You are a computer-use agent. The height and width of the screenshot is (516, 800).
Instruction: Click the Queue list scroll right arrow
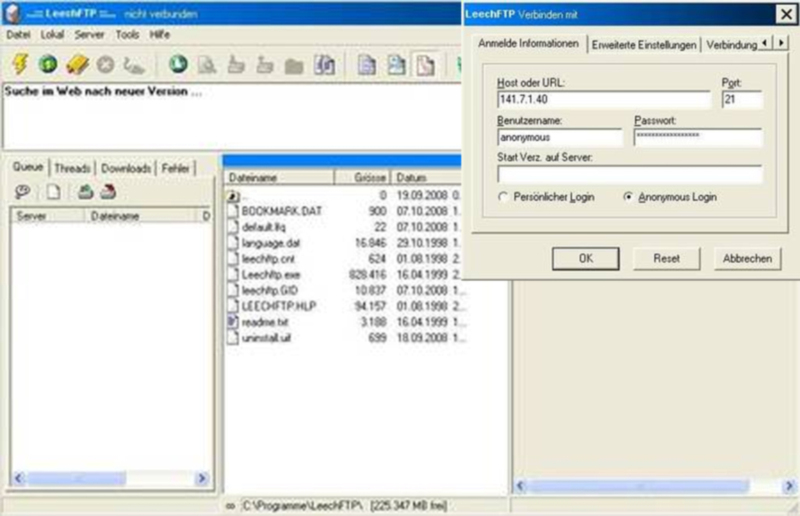point(202,478)
